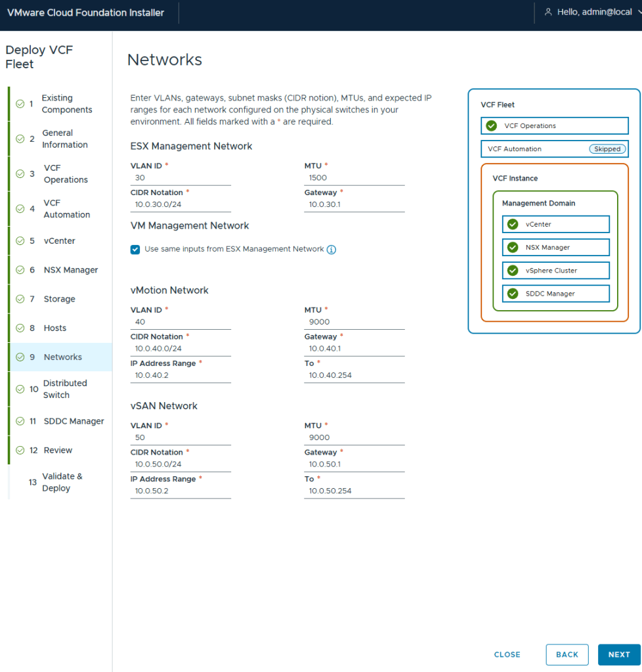Click the SDDC Manager status check icon
This screenshot has height=672, width=642.
tap(513, 294)
